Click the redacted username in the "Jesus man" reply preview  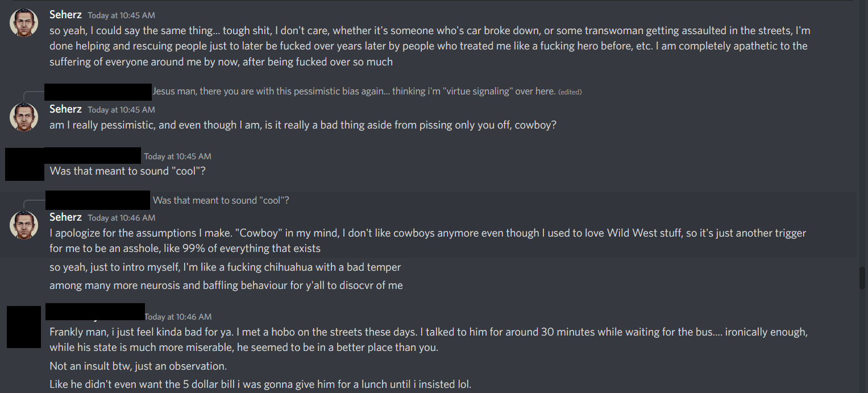coord(97,91)
